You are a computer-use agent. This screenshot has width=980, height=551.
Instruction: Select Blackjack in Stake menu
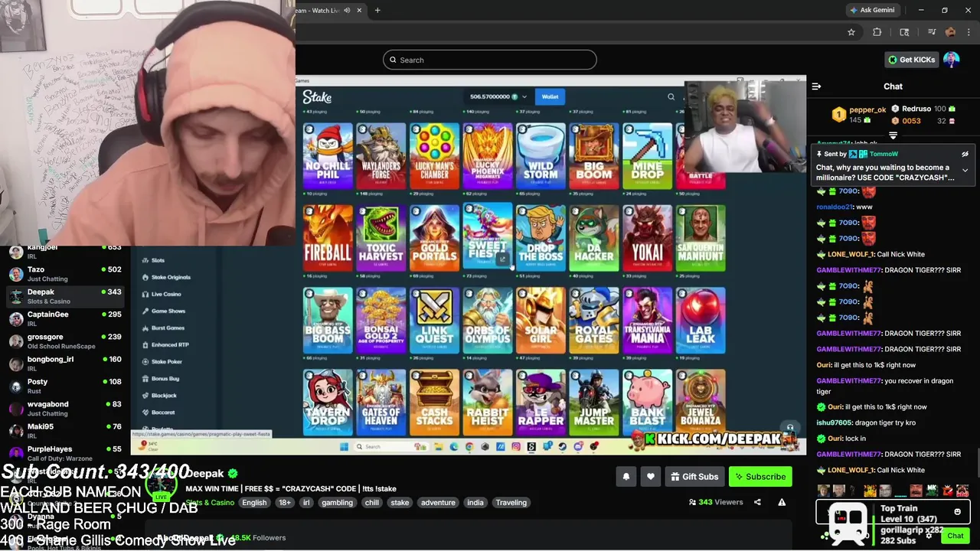click(163, 396)
